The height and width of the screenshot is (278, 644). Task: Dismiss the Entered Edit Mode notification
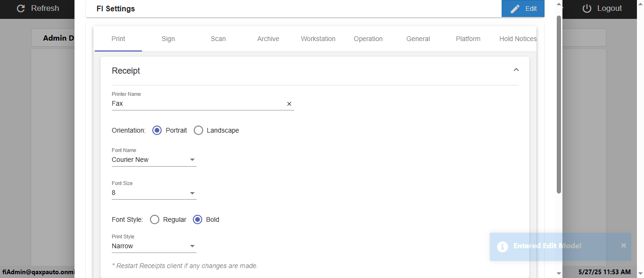click(x=624, y=245)
